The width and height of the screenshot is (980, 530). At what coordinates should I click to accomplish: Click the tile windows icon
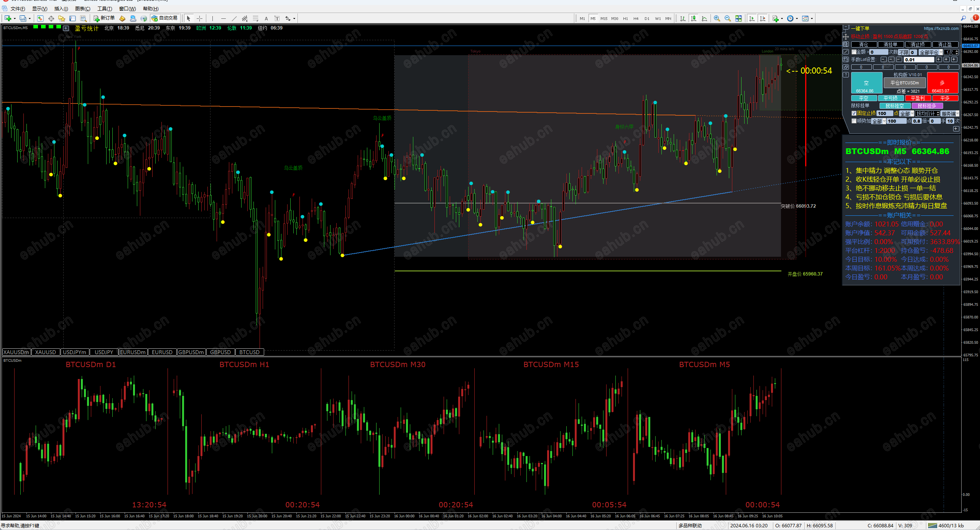(738, 18)
